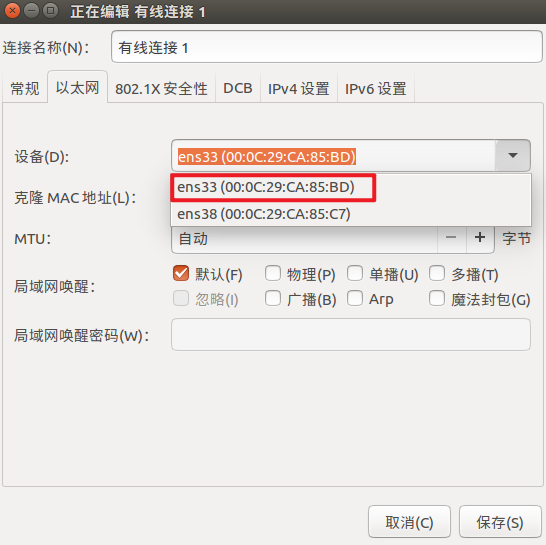
Task: Select the DCB tab
Action: click(238, 88)
